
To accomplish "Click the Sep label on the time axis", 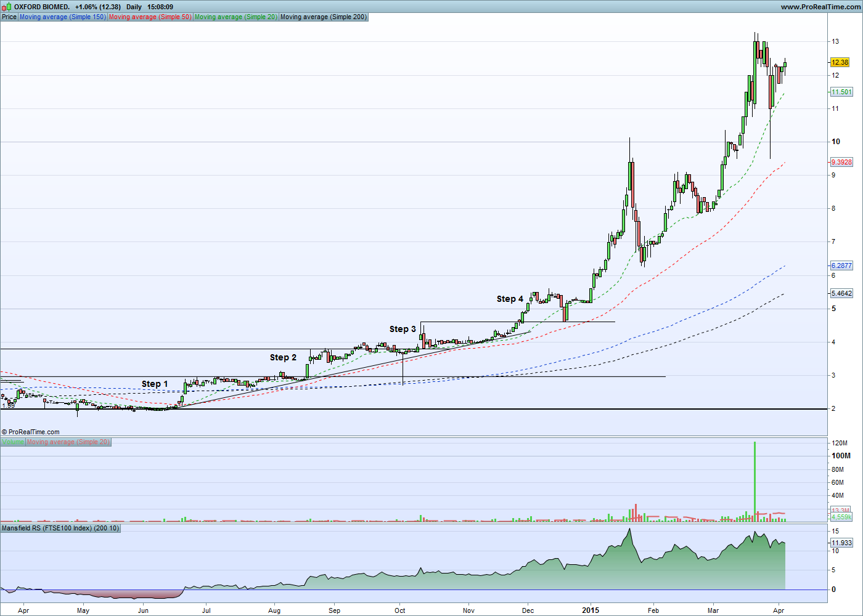I will coord(334,610).
